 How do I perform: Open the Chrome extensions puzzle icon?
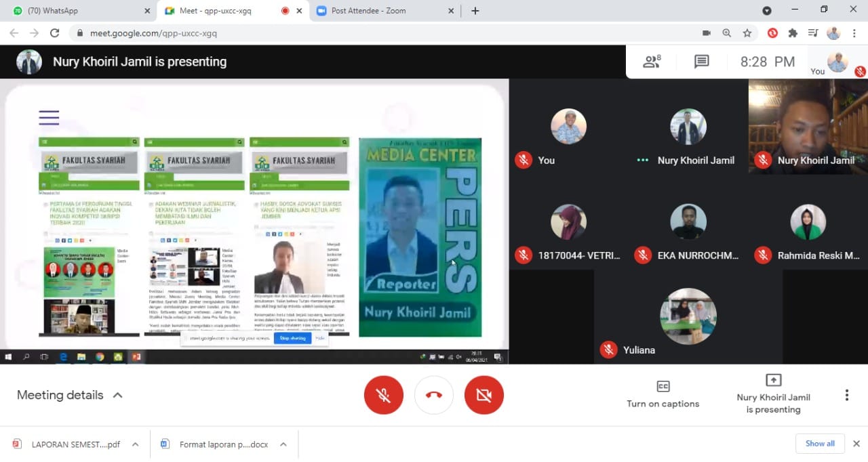(x=792, y=33)
